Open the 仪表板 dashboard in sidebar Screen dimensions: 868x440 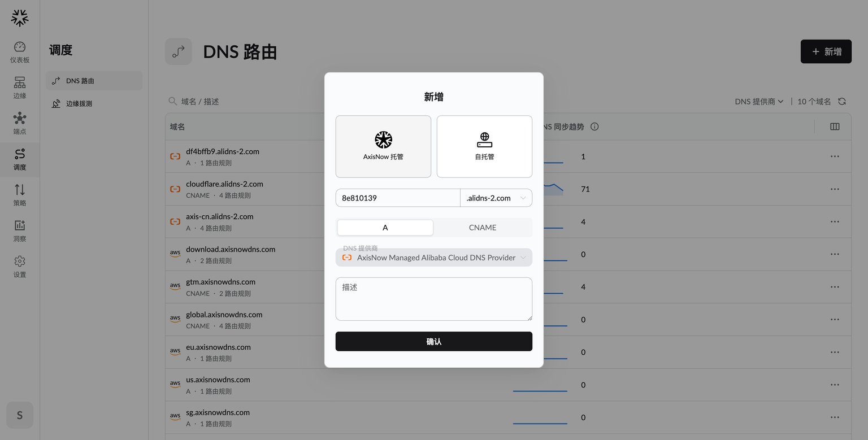click(20, 53)
